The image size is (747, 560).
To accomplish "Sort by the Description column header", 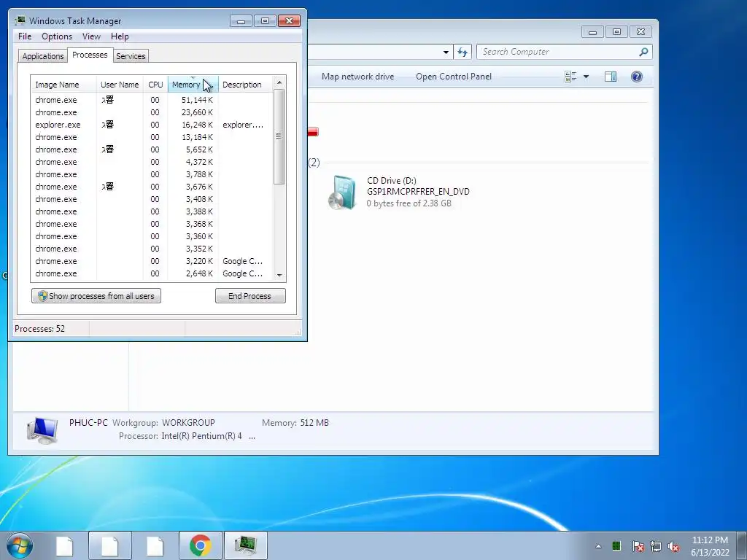I will [x=246, y=85].
